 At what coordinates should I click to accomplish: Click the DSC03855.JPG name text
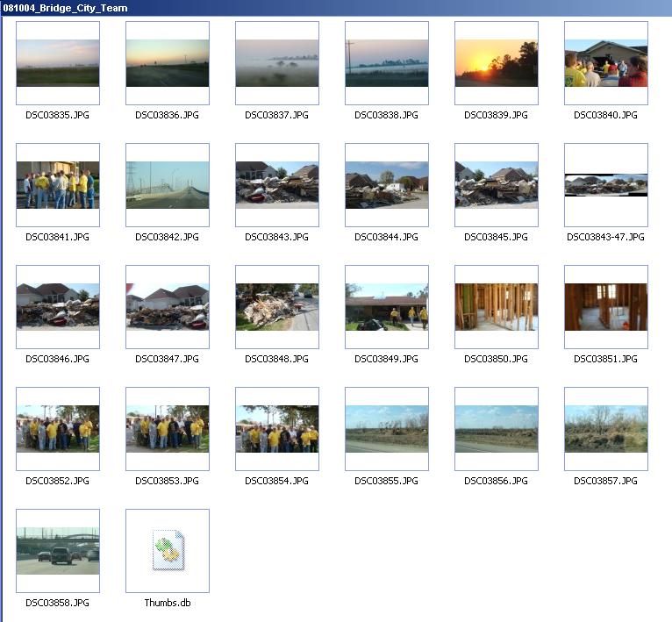click(387, 481)
